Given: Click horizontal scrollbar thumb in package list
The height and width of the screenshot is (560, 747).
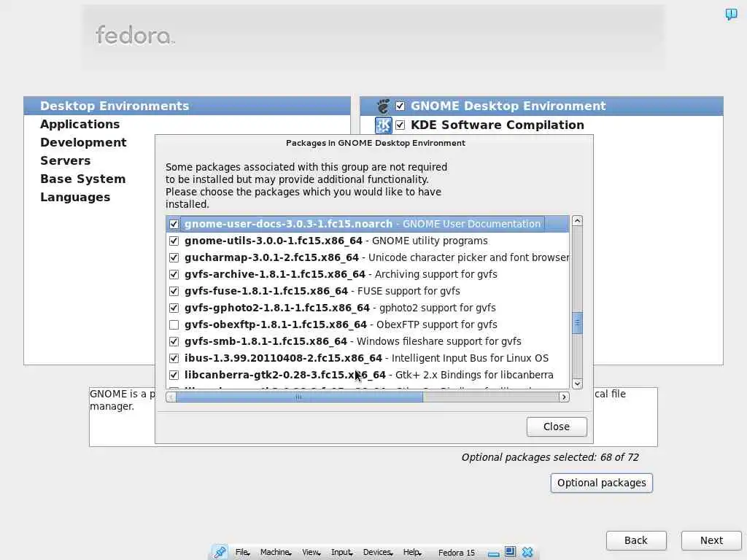Looking at the screenshot, I should (x=299, y=397).
